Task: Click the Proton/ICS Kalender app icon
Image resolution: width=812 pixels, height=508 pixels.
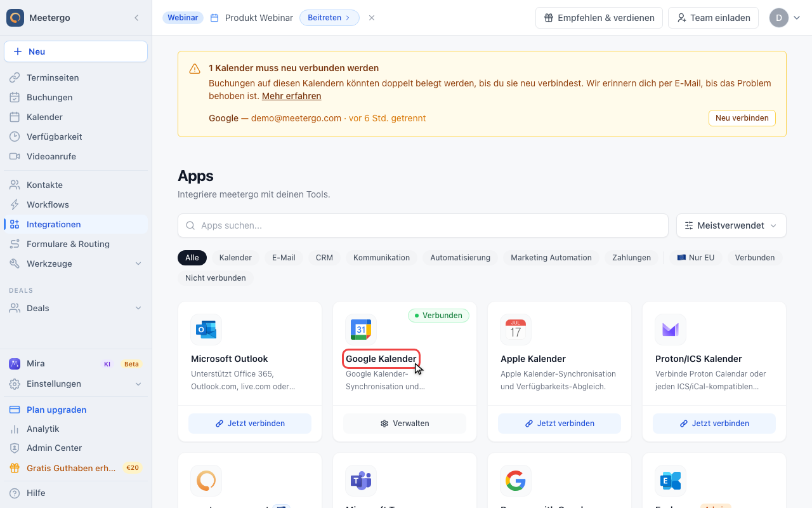Action: pos(671,330)
